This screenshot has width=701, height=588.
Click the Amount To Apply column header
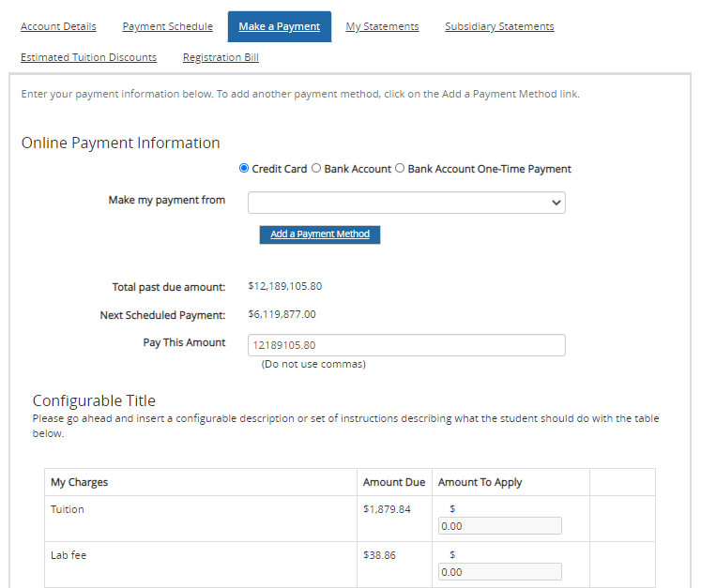click(x=480, y=482)
